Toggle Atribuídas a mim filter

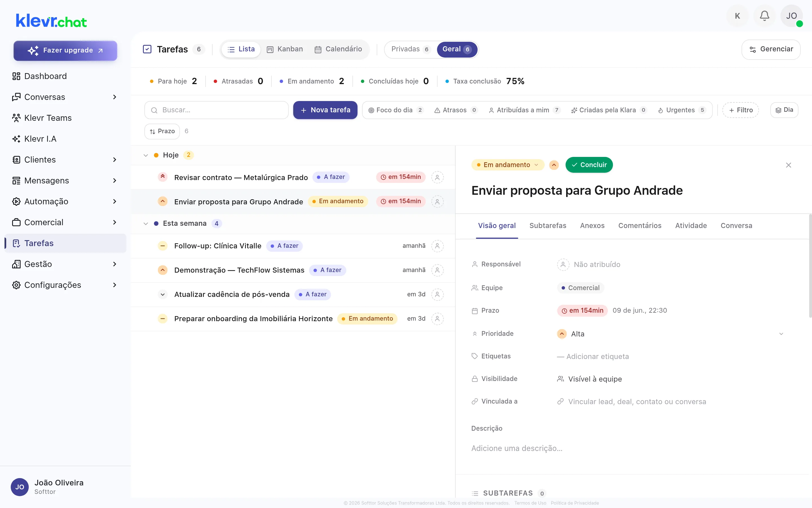pyautogui.click(x=524, y=110)
